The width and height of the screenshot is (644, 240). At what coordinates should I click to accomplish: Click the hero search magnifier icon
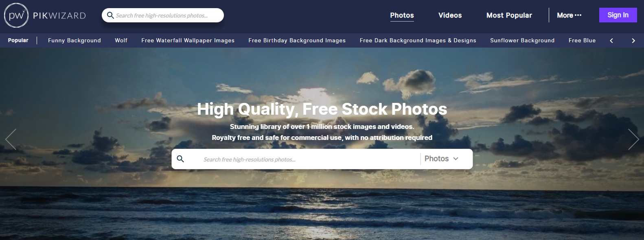181,159
